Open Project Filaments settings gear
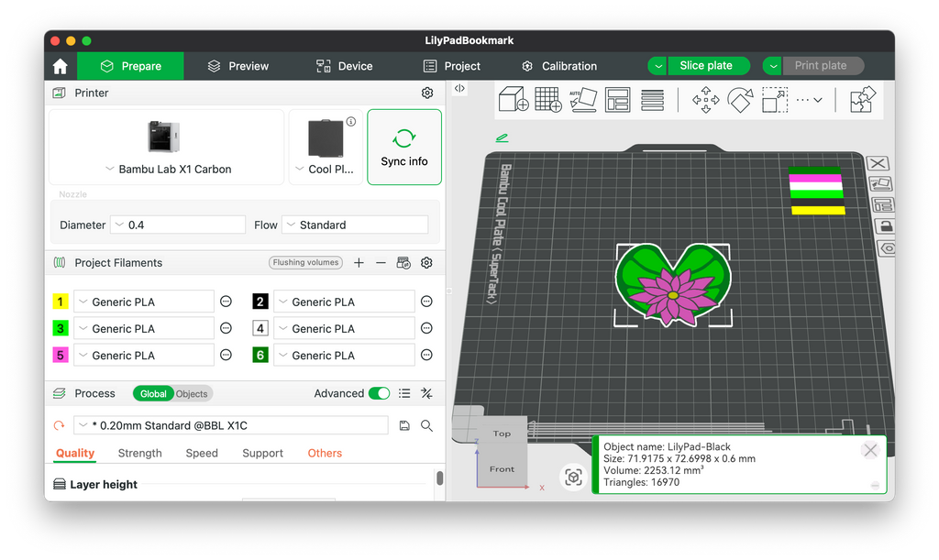This screenshot has height=560, width=939. (426, 263)
